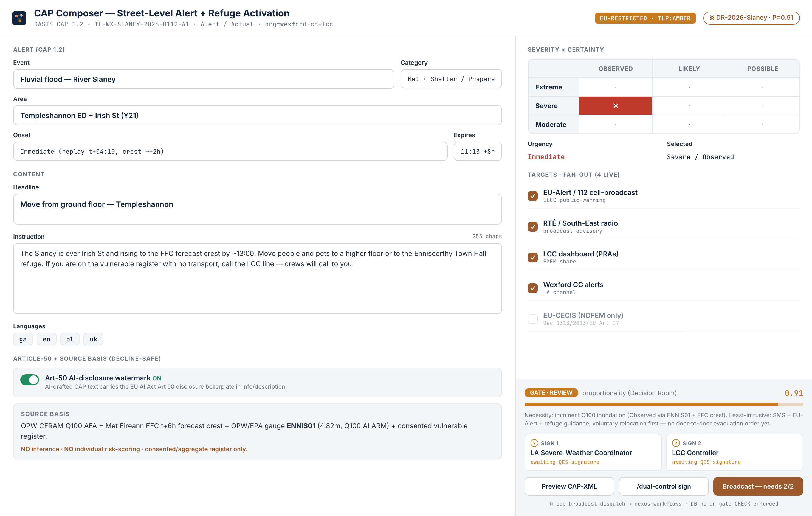The height and width of the screenshot is (516, 812).
Task: Click Broadcast — needs 2/2 button
Action: pos(758,486)
